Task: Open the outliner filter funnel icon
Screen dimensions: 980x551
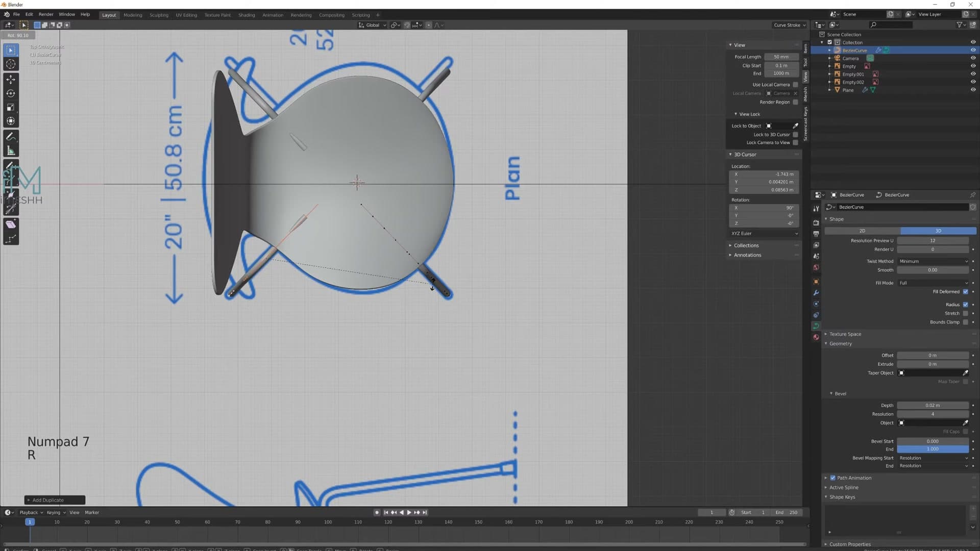Action: pyautogui.click(x=960, y=24)
